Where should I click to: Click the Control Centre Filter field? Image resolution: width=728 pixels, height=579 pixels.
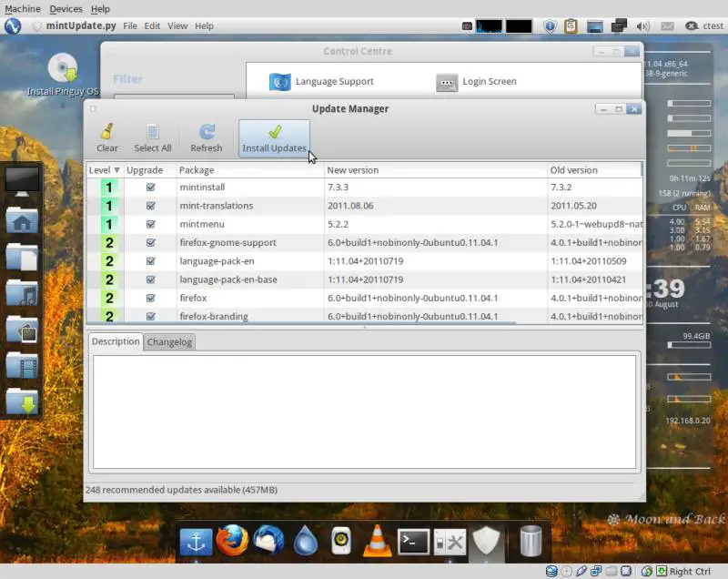(174, 97)
